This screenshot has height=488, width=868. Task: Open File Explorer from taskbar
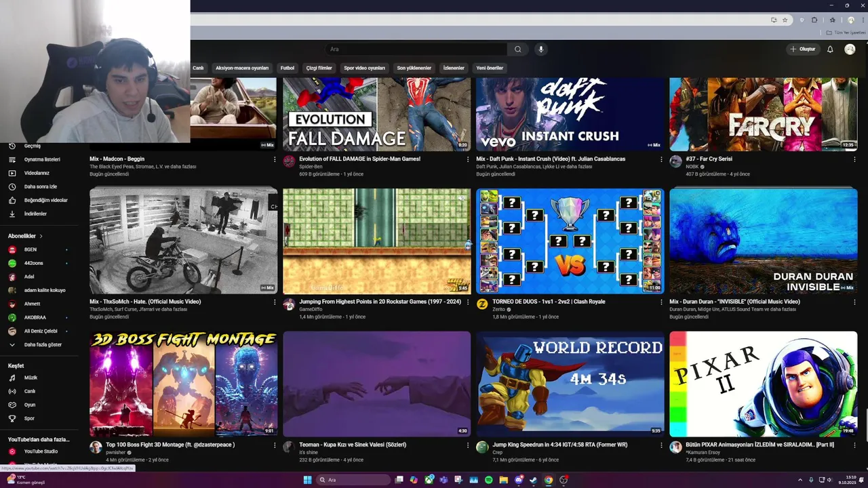[x=504, y=480]
